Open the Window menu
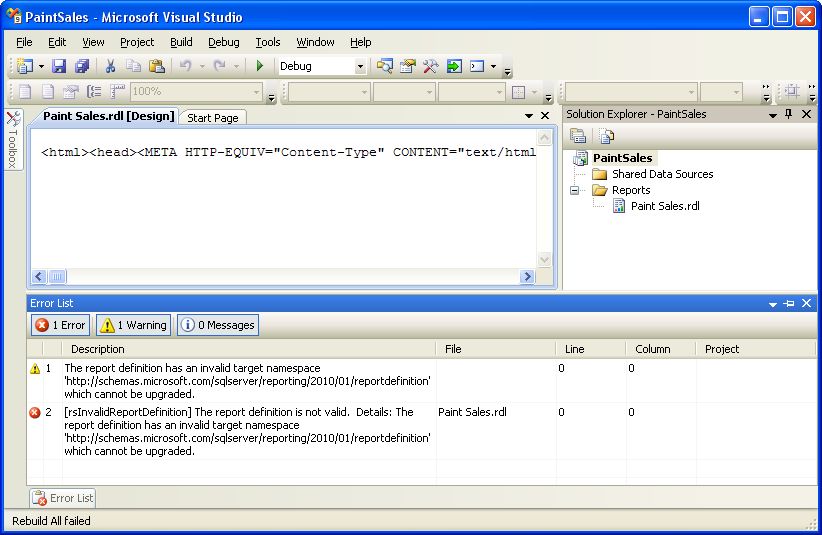 (x=315, y=42)
